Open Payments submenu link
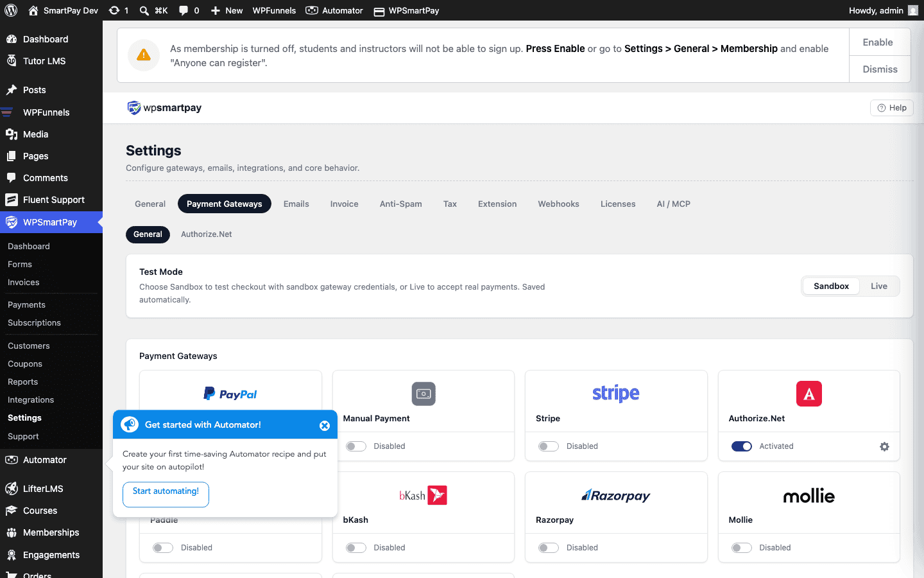Viewport: 924px width, 578px height. [26, 304]
